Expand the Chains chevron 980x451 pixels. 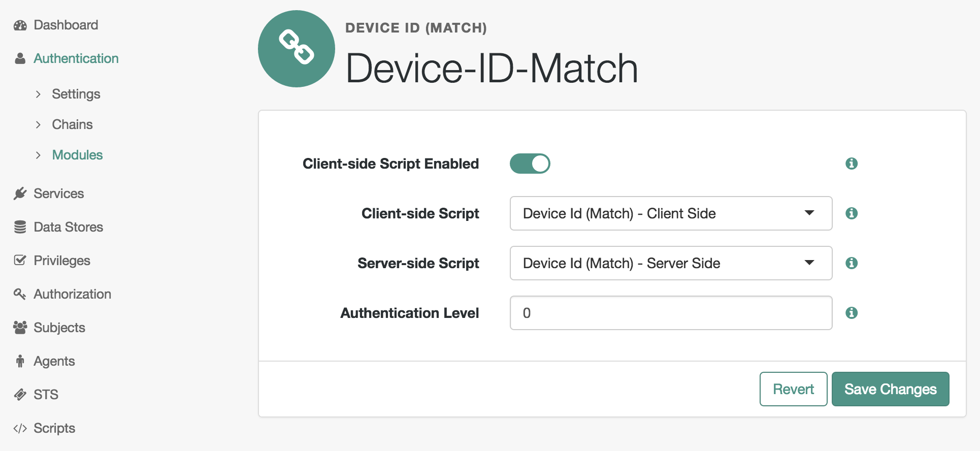pos(38,124)
